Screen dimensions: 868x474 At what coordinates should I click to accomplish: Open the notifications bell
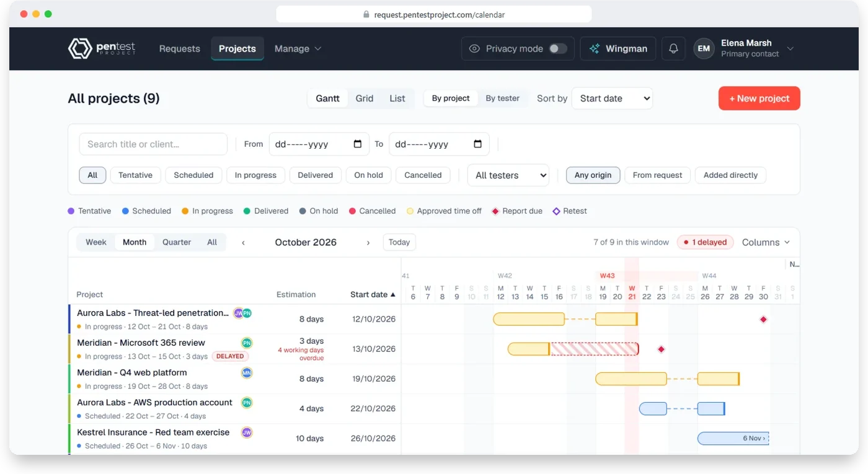click(673, 48)
